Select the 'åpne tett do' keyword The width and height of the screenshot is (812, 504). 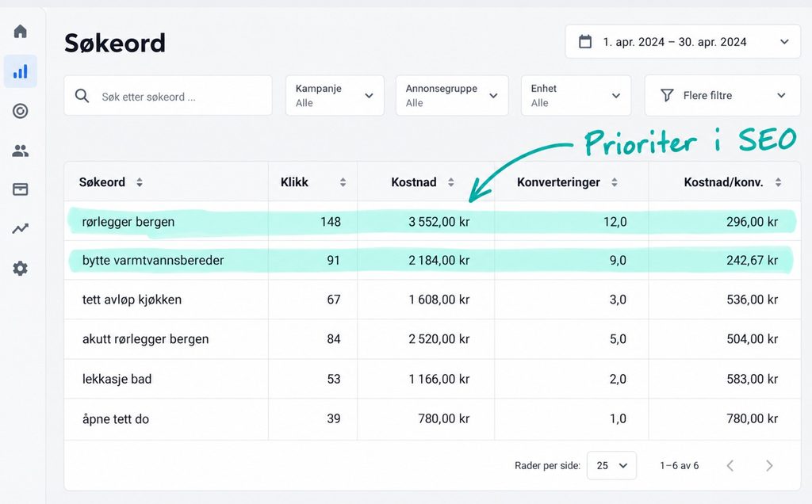click(x=116, y=418)
